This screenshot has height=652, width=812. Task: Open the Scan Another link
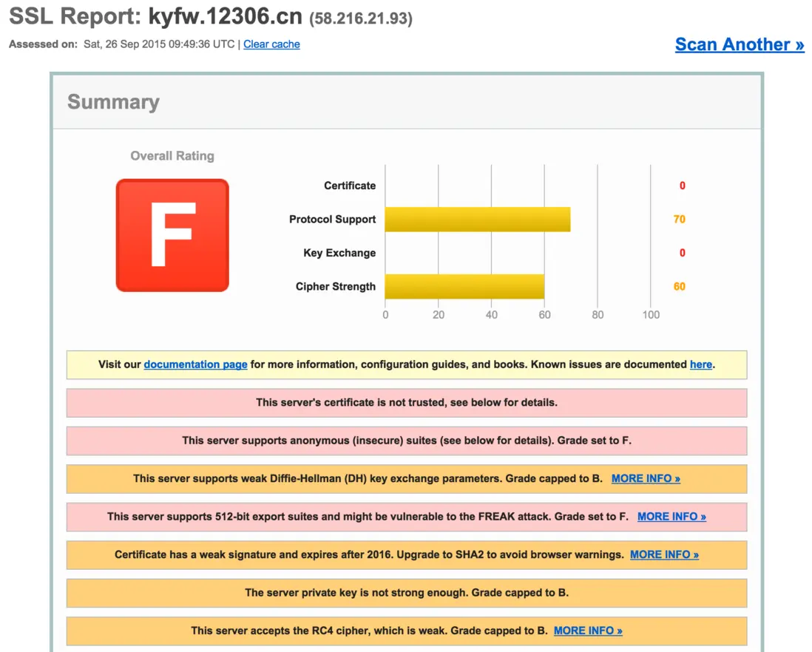[x=739, y=44]
